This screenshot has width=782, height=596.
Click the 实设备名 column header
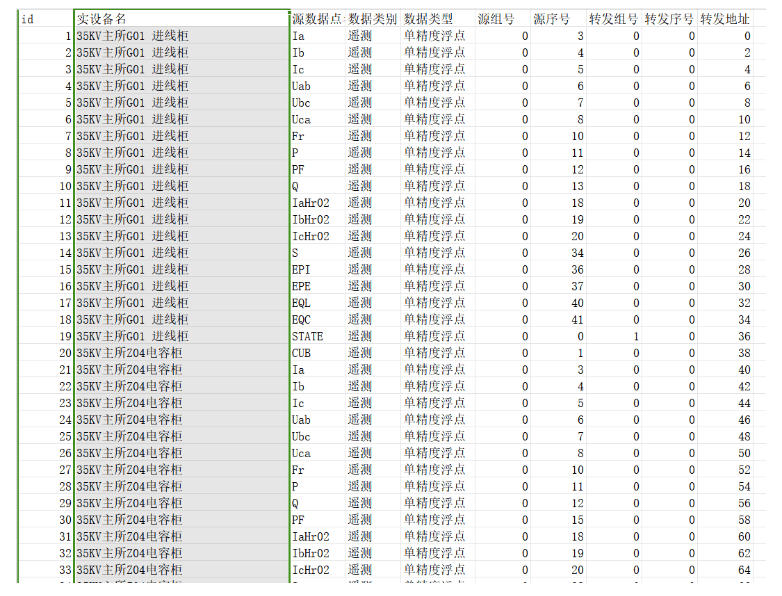(102, 19)
